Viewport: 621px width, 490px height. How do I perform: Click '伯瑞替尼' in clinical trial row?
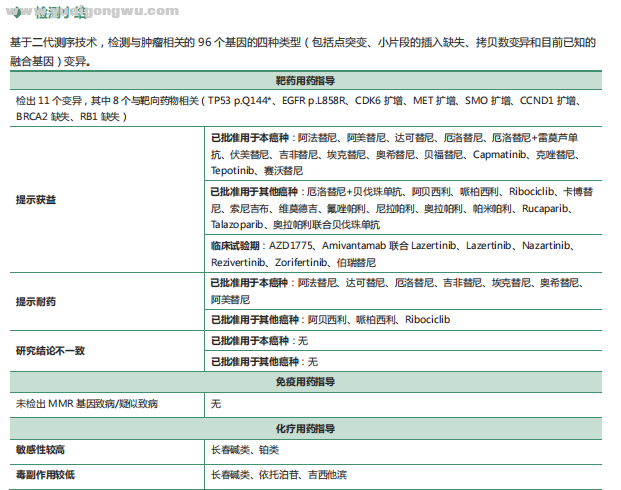pos(356,263)
